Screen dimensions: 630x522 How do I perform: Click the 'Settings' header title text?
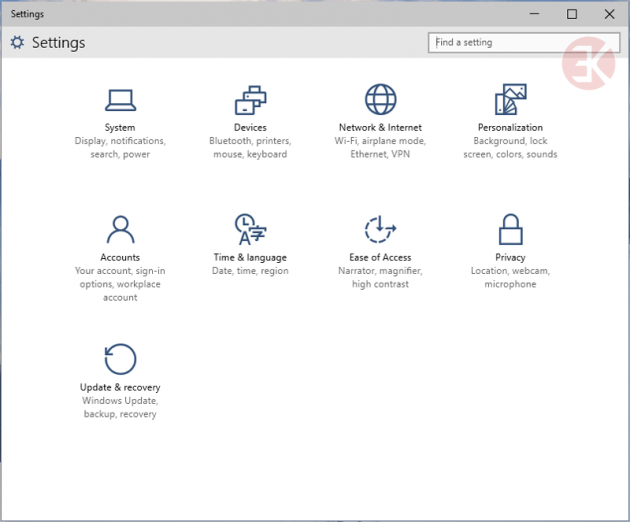(59, 43)
